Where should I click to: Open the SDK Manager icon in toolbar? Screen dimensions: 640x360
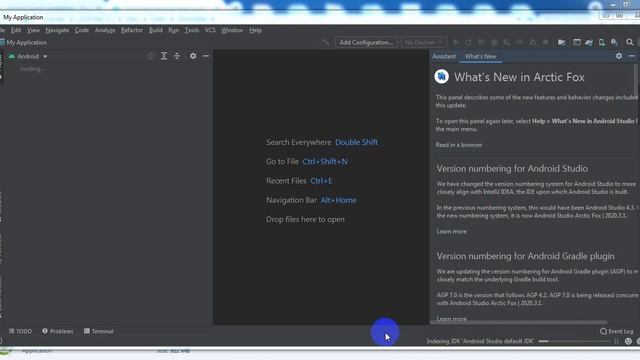(x=614, y=42)
